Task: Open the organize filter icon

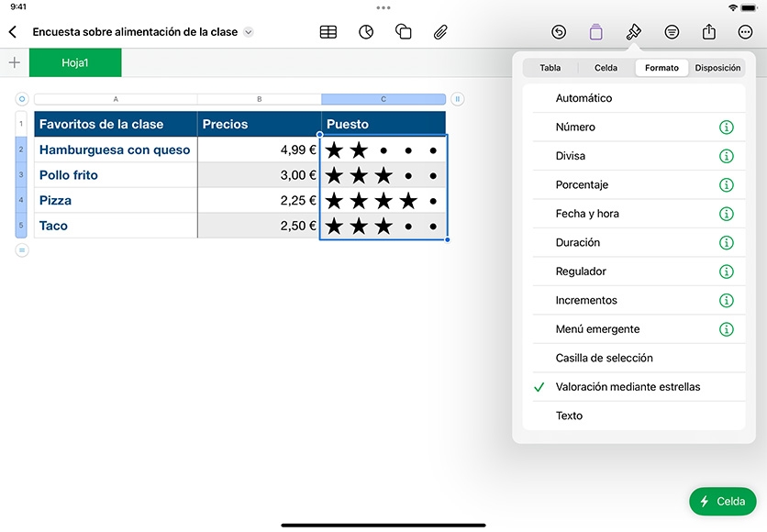Action: point(672,32)
